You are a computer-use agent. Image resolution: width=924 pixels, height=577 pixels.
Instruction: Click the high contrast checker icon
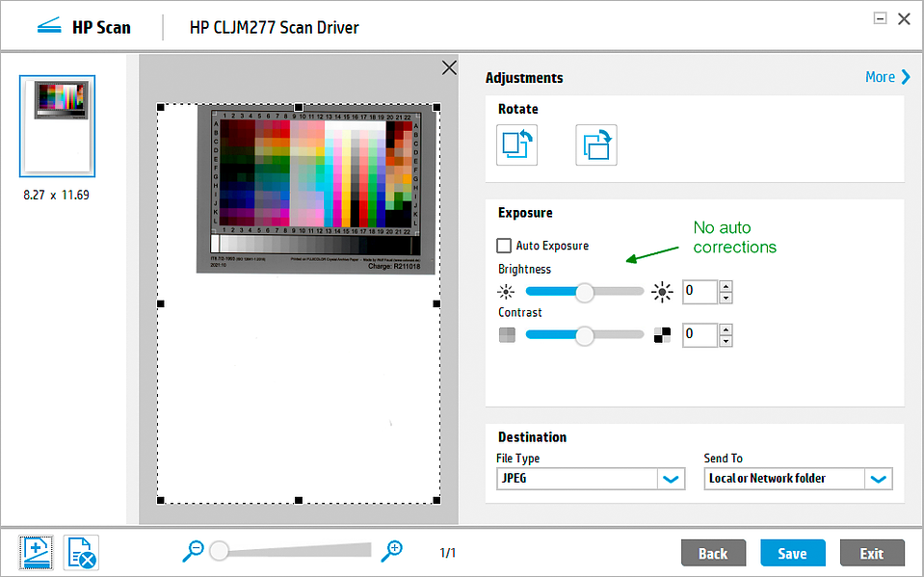point(662,335)
